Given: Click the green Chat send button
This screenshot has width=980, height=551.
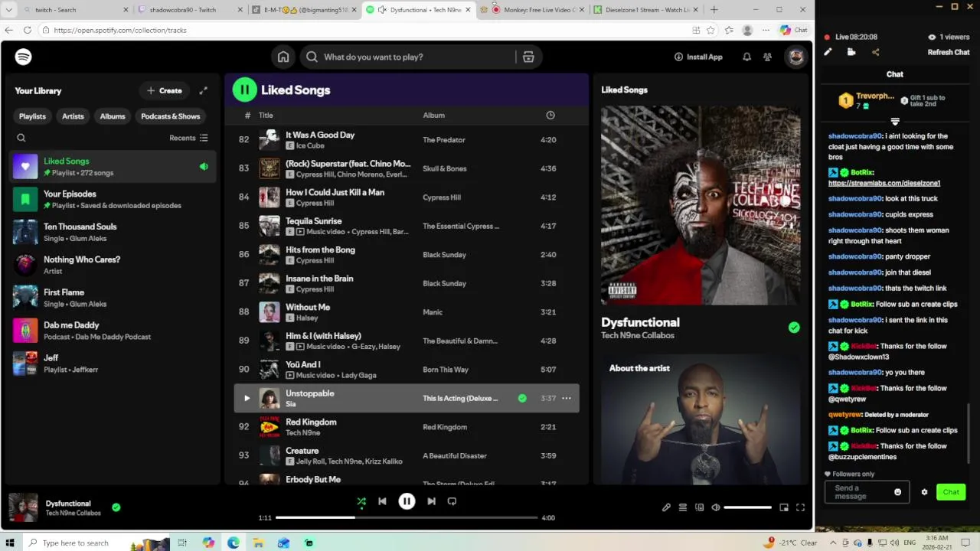Looking at the screenshot, I should point(951,492).
